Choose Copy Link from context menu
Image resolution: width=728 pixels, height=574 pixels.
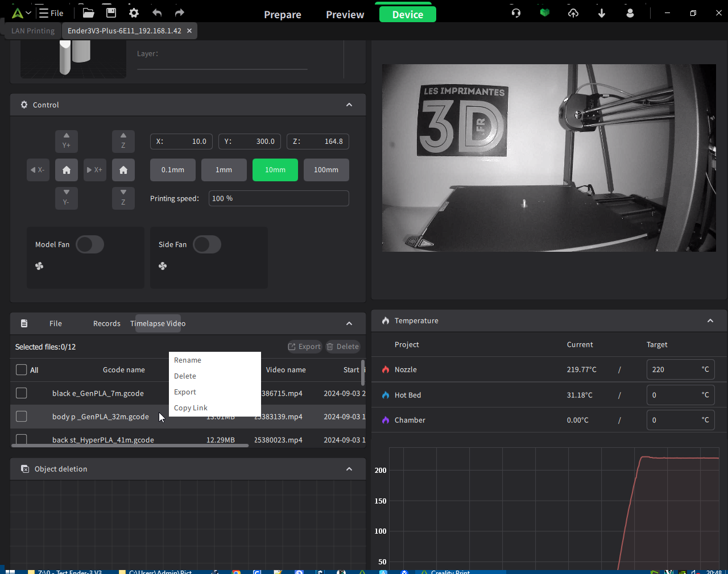[x=191, y=408]
